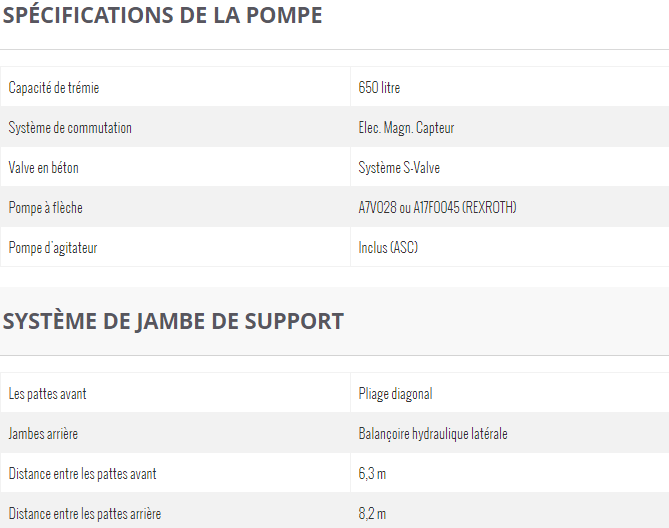Select the 'Pompe d'agitateur' label
Screen dimensions: 669x528
53,247
